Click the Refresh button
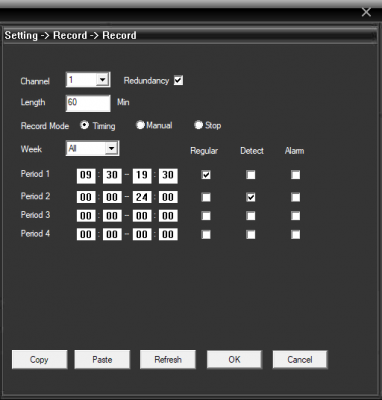Screen dimensions: 382x400 click(168, 359)
